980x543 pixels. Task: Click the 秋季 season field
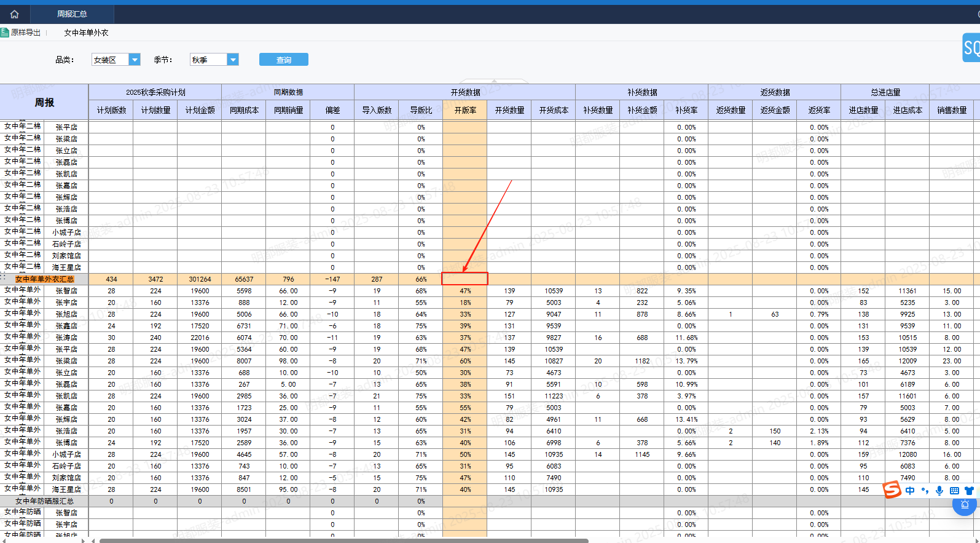click(209, 60)
